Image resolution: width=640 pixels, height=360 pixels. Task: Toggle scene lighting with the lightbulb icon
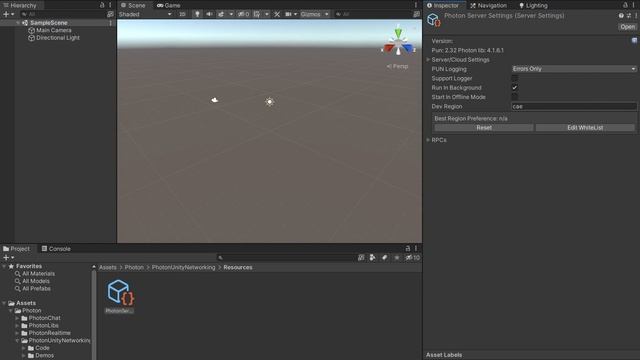(x=197, y=14)
